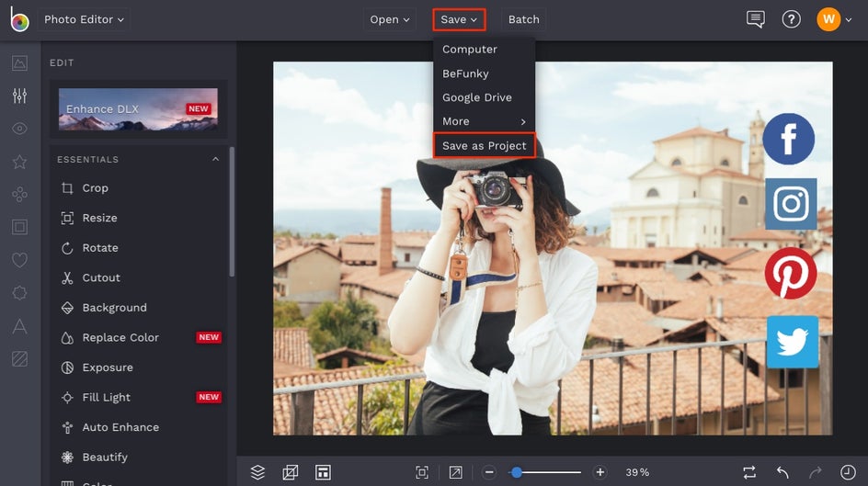
Task: Open the feedback chat icon
Action: point(755,19)
